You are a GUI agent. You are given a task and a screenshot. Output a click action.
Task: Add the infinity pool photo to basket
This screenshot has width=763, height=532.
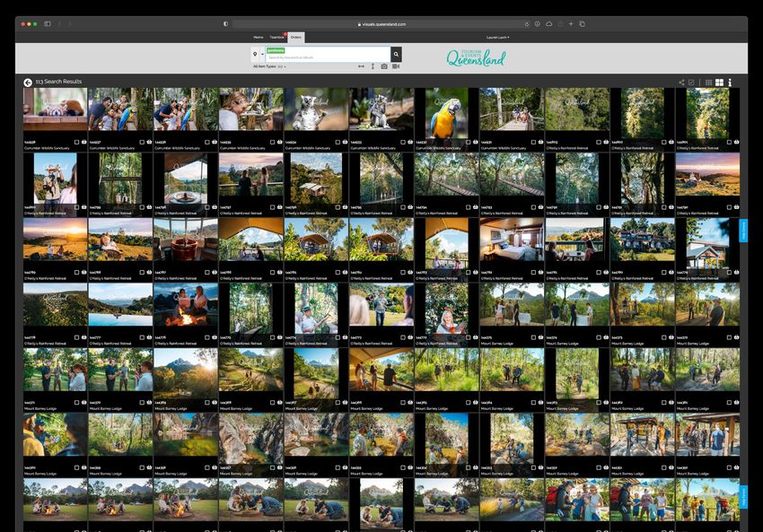pos(149,337)
